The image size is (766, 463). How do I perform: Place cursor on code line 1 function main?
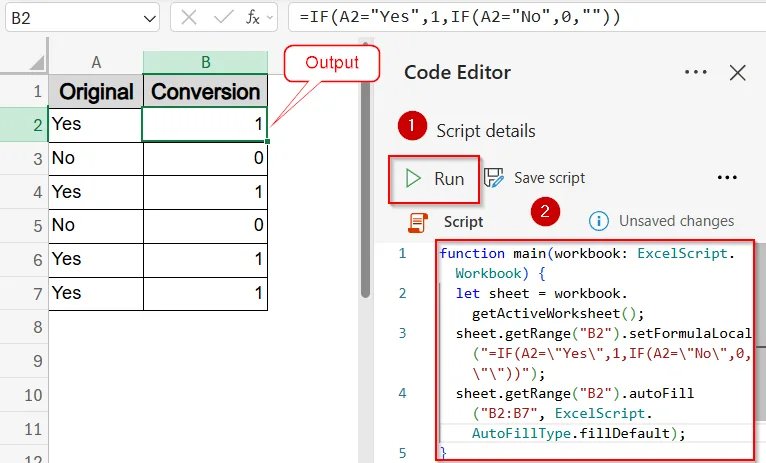tap(587, 253)
